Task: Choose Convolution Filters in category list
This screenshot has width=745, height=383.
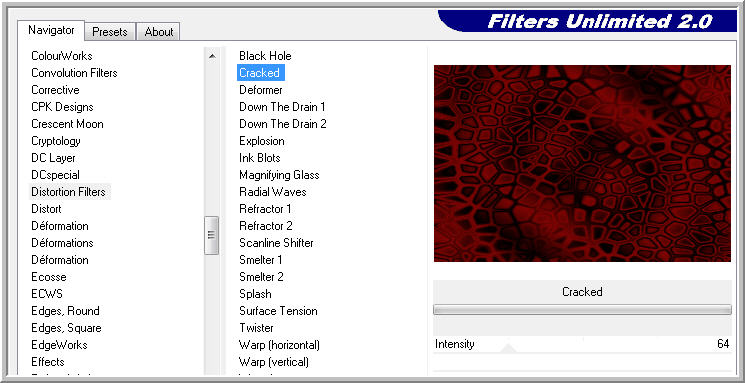Action: click(x=74, y=73)
